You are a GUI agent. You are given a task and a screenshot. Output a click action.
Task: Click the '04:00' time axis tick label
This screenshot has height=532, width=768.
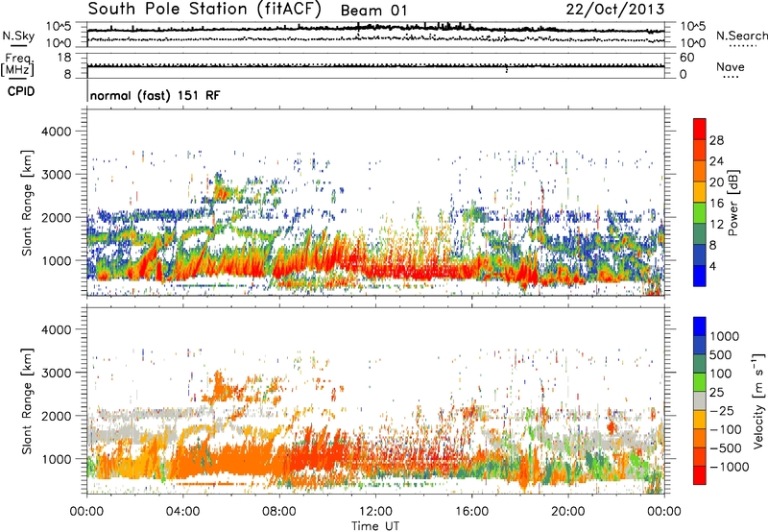[x=182, y=512]
